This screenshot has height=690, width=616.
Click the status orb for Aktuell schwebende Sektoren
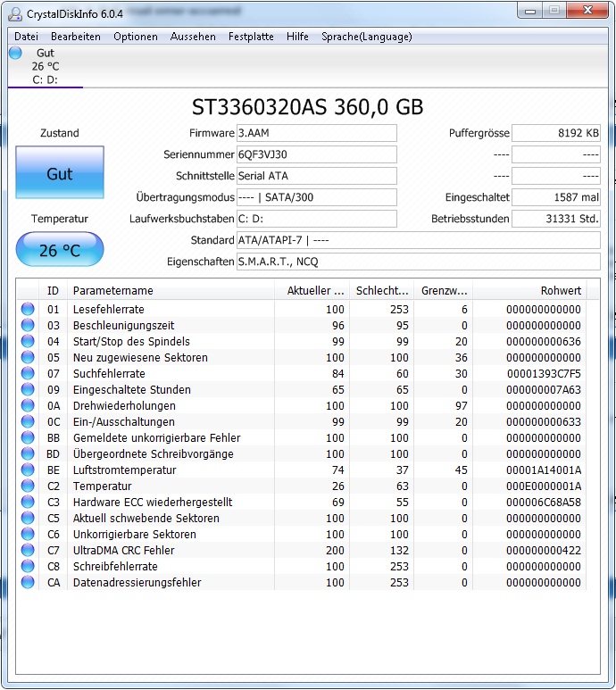[28, 518]
